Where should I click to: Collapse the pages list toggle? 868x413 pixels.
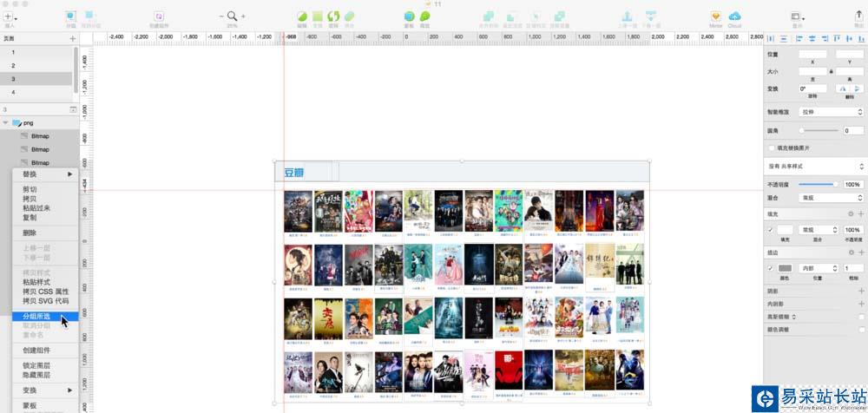pyautogui.click(x=73, y=109)
